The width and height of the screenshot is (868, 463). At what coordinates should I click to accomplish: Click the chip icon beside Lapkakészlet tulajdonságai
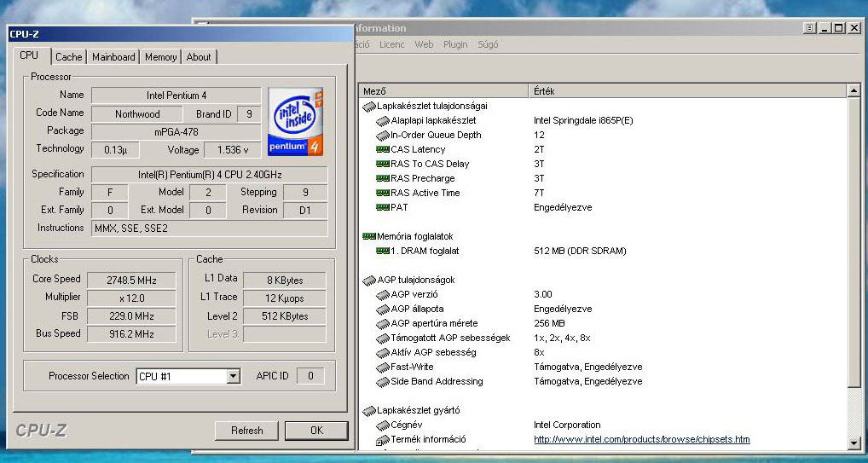click(368, 107)
